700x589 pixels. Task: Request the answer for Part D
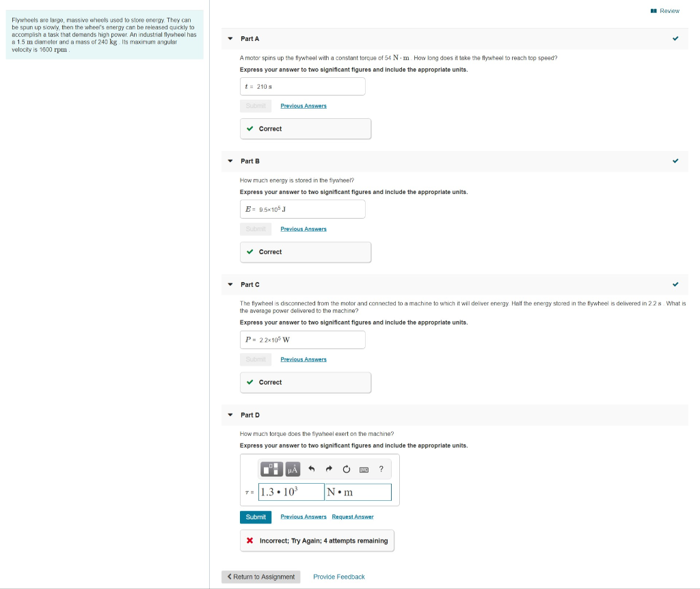tap(353, 517)
